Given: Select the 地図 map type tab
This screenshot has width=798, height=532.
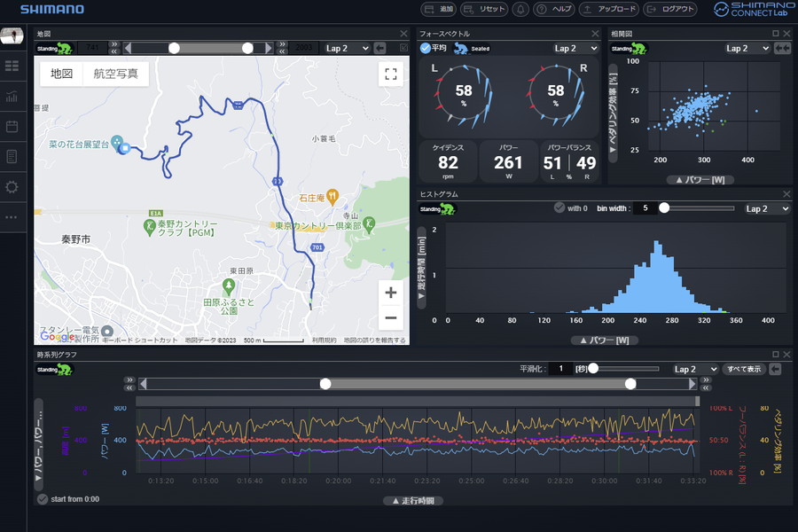Looking at the screenshot, I should pos(61,74).
